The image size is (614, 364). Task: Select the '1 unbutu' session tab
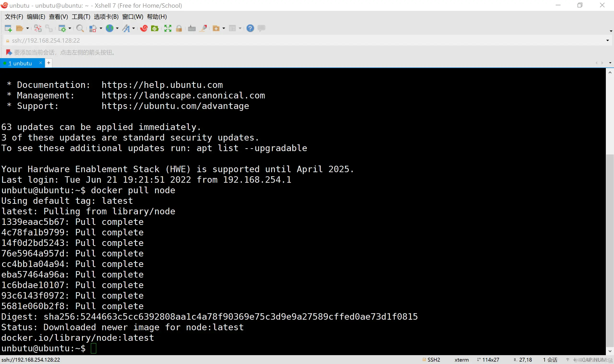click(20, 63)
